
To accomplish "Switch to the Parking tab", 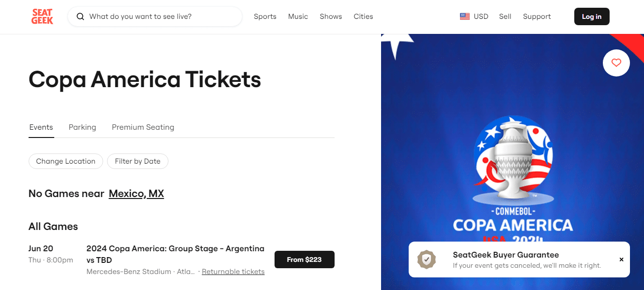I will point(82,127).
